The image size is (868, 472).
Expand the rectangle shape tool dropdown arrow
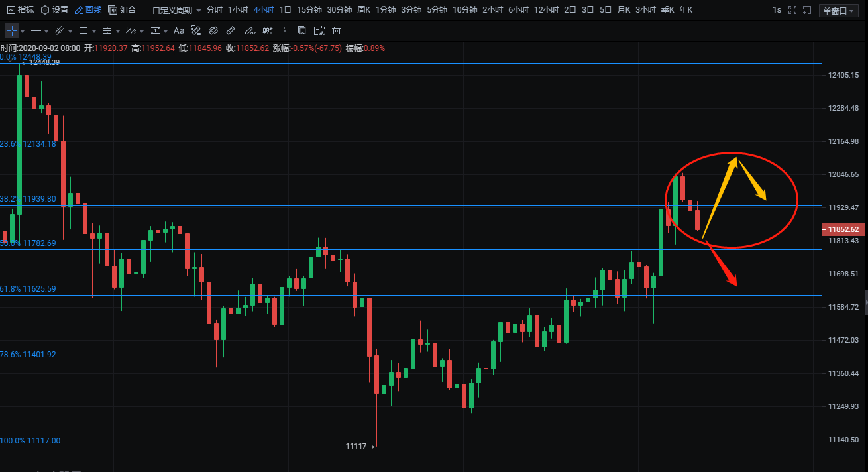click(x=95, y=32)
